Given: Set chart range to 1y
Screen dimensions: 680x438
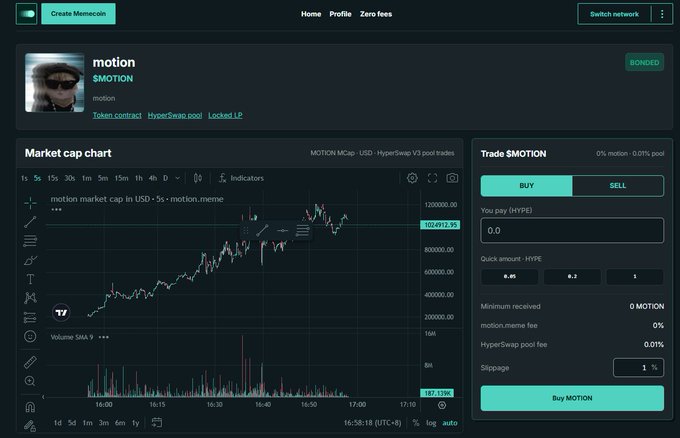Looking at the screenshot, I should tap(136, 423).
